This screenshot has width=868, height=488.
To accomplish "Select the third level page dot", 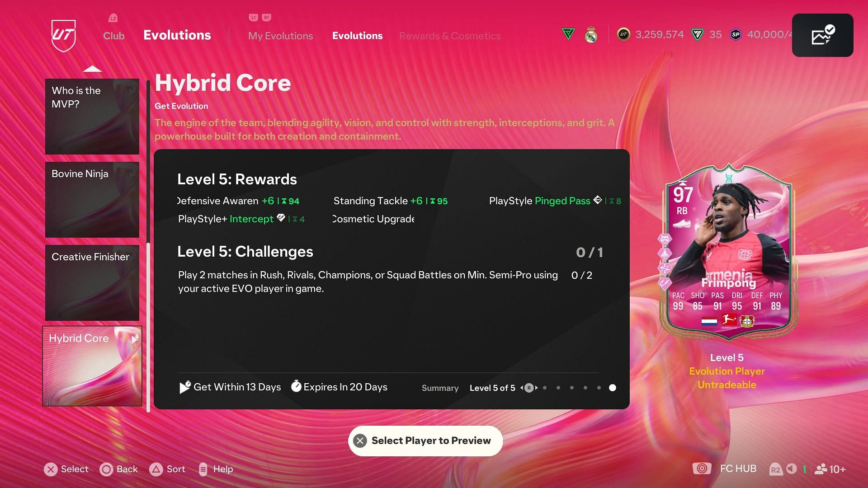I will click(x=572, y=388).
